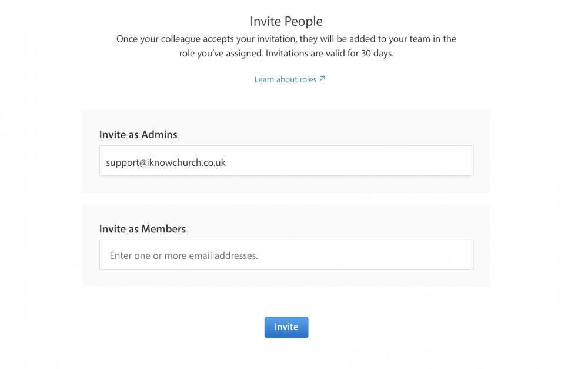Select the Invite as Admins label
Image resolution: width=588 pixels, height=369 pixels.
pyautogui.click(x=138, y=135)
